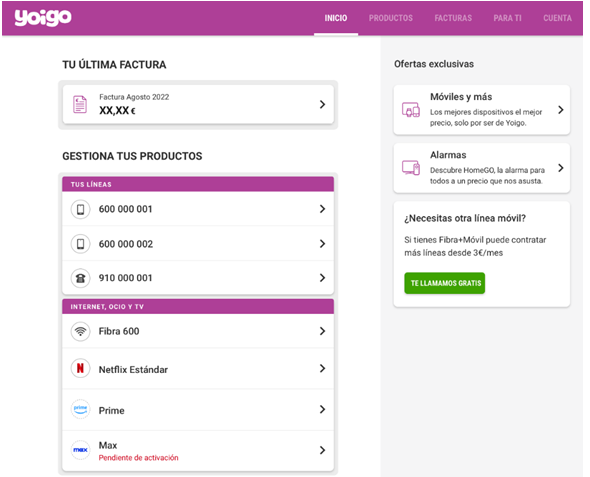Click the Te llamamos gratis button

coord(445,283)
